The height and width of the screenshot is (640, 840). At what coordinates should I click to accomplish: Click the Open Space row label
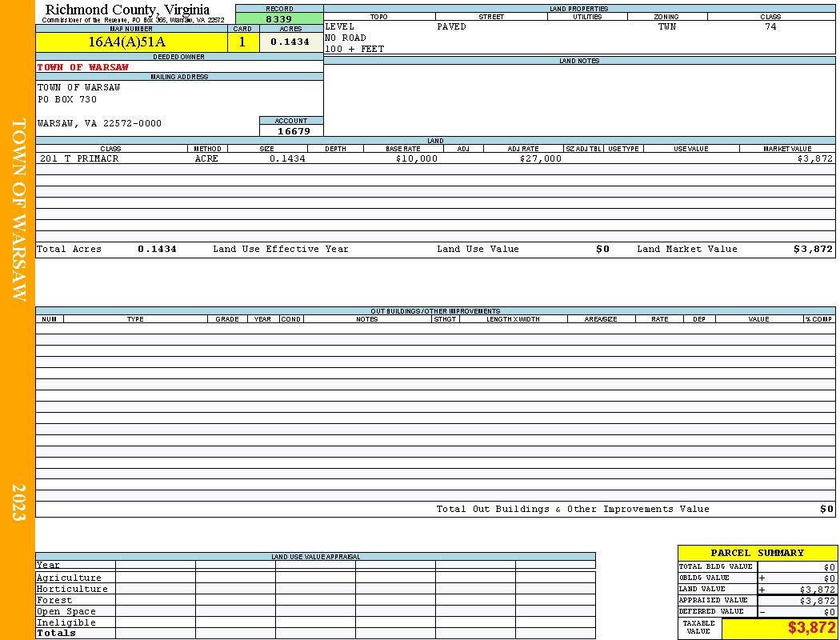tap(66, 611)
